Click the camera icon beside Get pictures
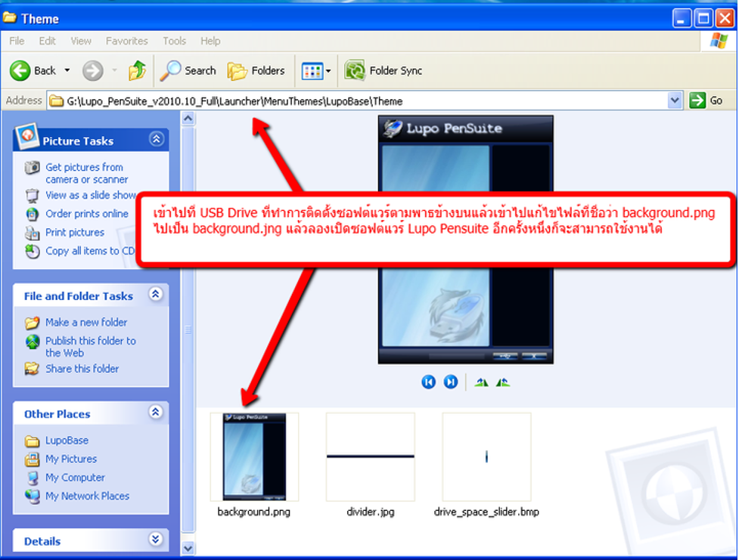The width and height of the screenshot is (739, 560). 32,167
